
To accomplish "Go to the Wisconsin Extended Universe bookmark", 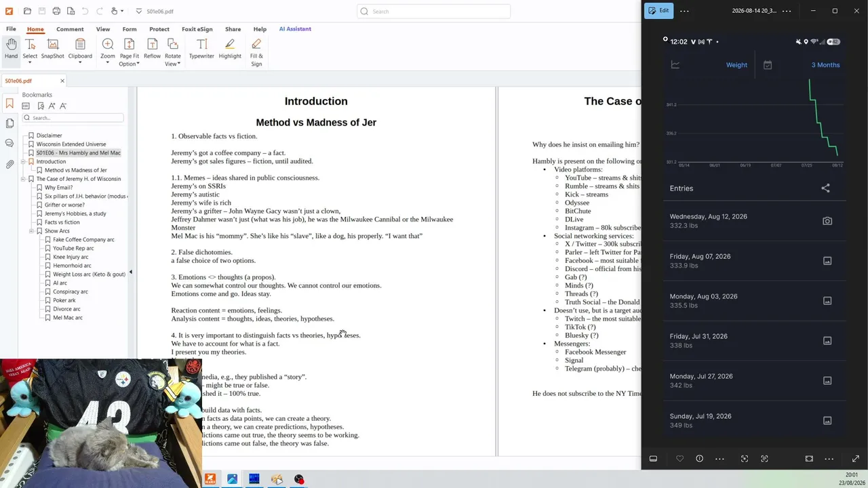I will (x=71, y=144).
